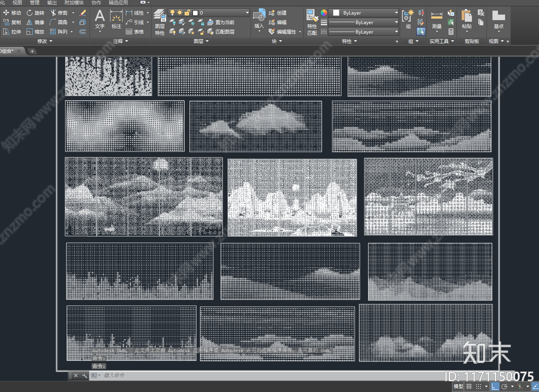Click the Rotate (旋转) tool icon

(x=30, y=13)
